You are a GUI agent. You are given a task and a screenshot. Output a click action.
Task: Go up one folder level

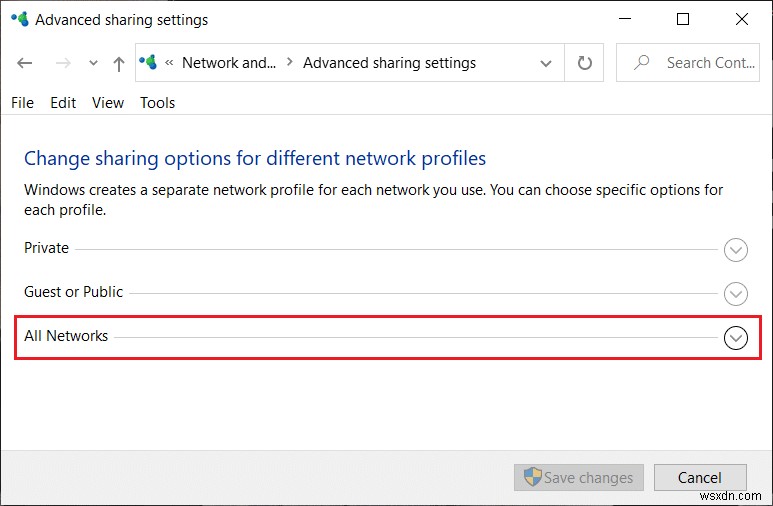[119, 63]
